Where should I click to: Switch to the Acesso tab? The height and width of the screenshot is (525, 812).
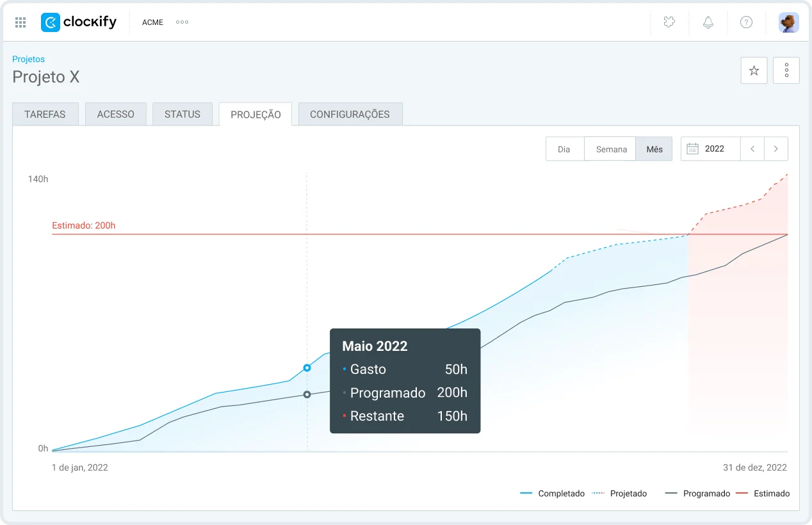click(115, 115)
